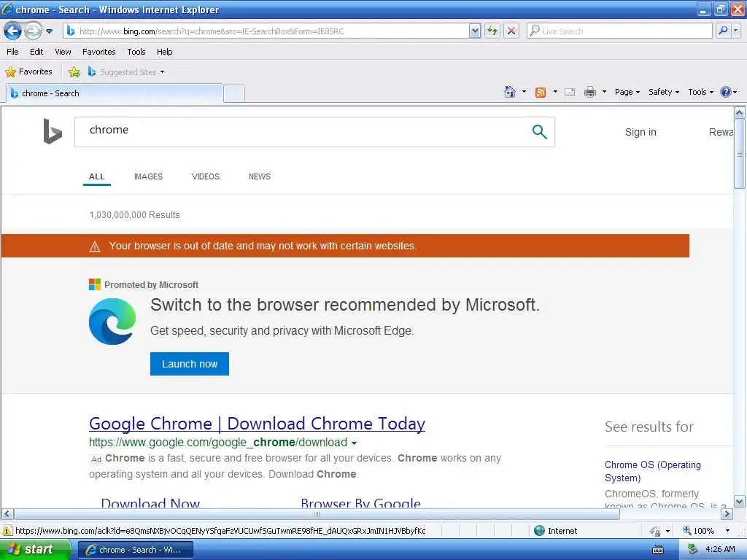
Task: Click the keyboard icon in taskbar
Action: (x=658, y=550)
